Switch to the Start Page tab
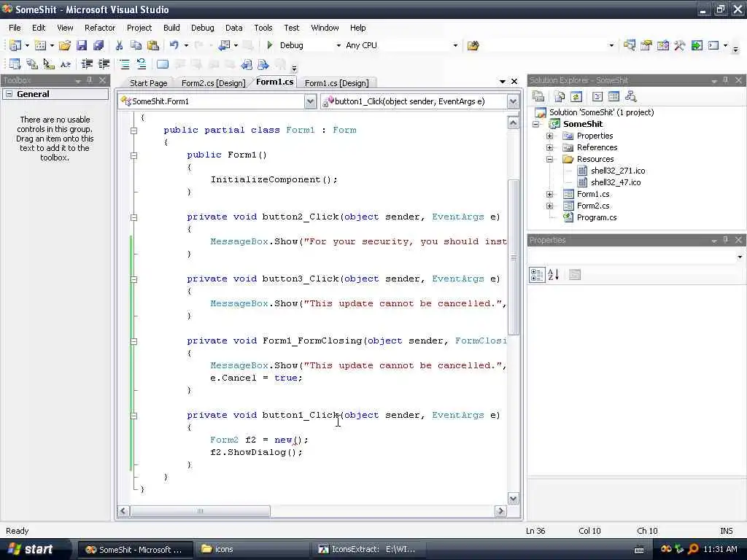The height and width of the screenshot is (560, 747). coord(148,83)
